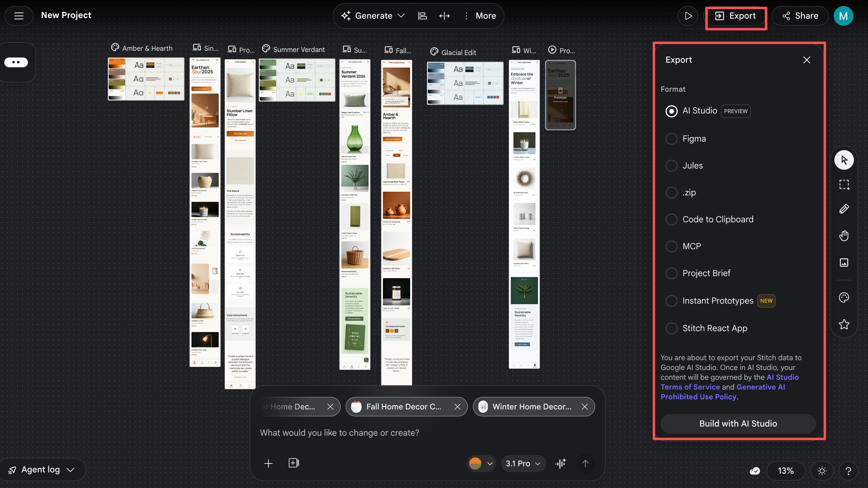
Task: Click the star favorites icon
Action: 844,324
